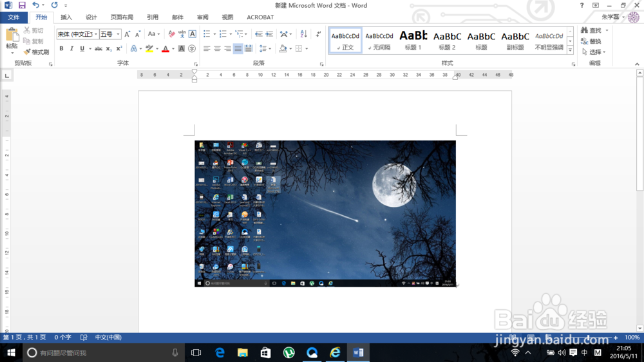Open 查找 find tool
The height and width of the screenshot is (362, 644).
(594, 30)
